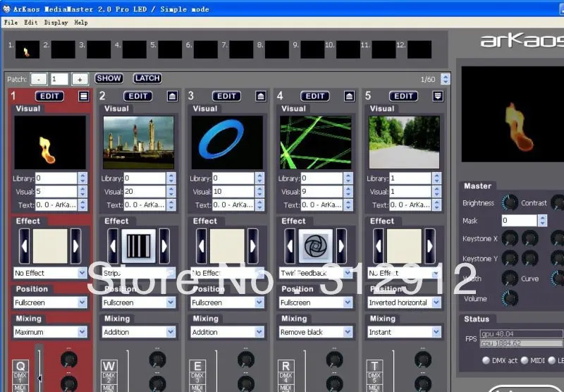Toggle the LATCH mode button
Screen dimensions: 564x392
(x=147, y=78)
